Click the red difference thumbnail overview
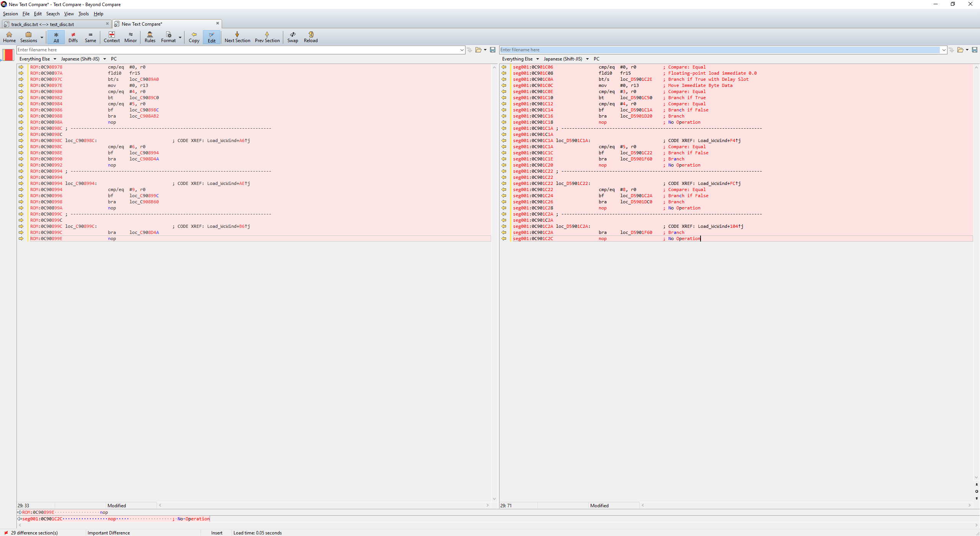The width and height of the screenshot is (980, 536). click(x=8, y=55)
